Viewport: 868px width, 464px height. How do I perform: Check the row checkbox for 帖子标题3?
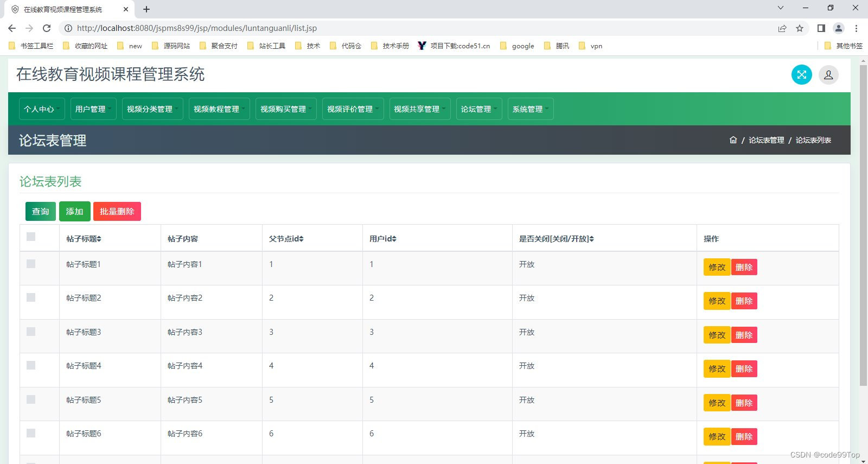31,332
